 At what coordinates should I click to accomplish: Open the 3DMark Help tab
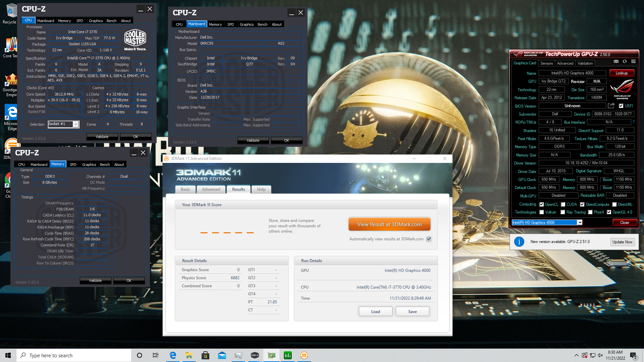click(x=261, y=189)
